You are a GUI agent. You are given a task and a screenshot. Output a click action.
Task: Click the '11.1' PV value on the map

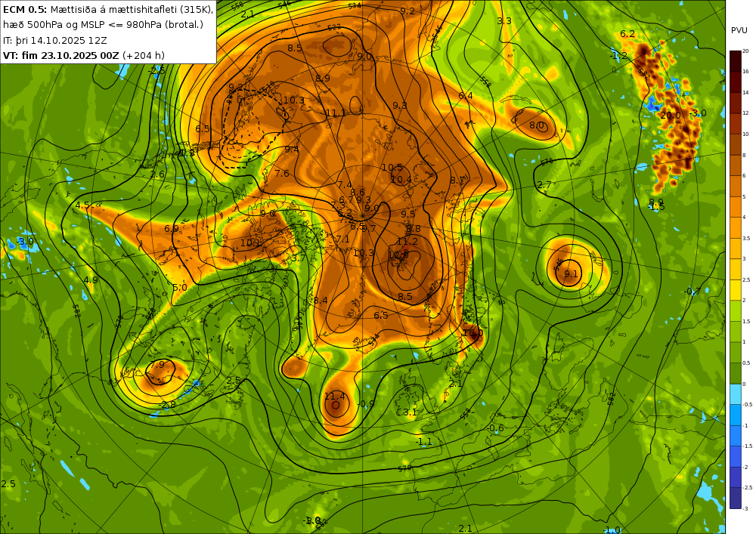pyautogui.click(x=336, y=113)
